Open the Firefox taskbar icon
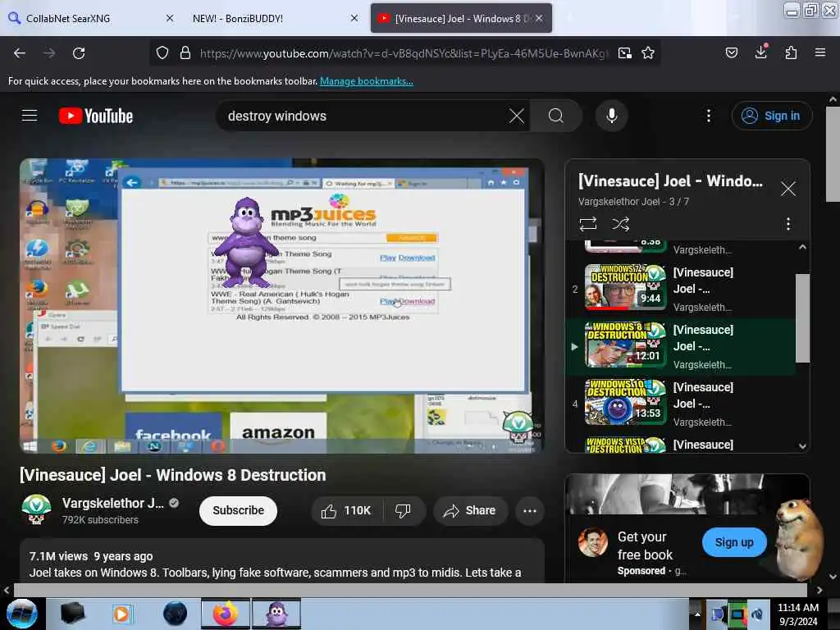Image resolution: width=840 pixels, height=630 pixels. (x=226, y=614)
